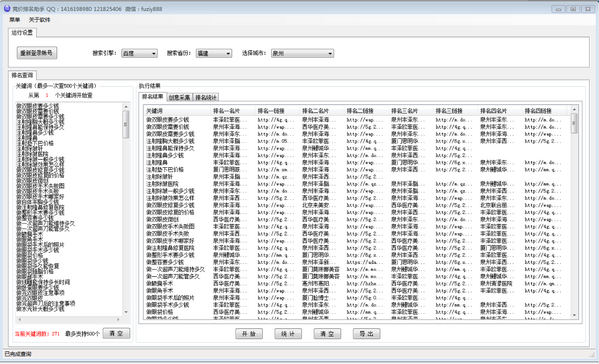The image size is (599, 364).
Task: Click the 统计 statistics button
Action: (288, 334)
